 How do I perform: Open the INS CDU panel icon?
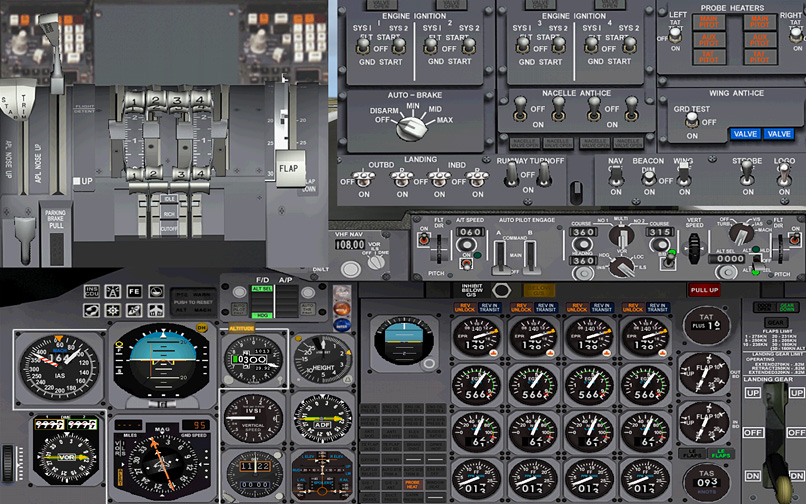coord(91,292)
